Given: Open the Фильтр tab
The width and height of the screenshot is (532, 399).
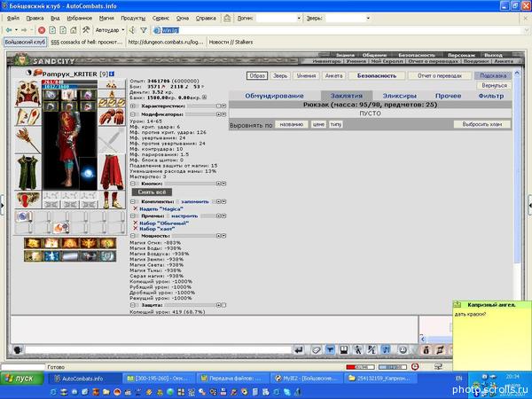Looking at the screenshot, I should click(490, 96).
